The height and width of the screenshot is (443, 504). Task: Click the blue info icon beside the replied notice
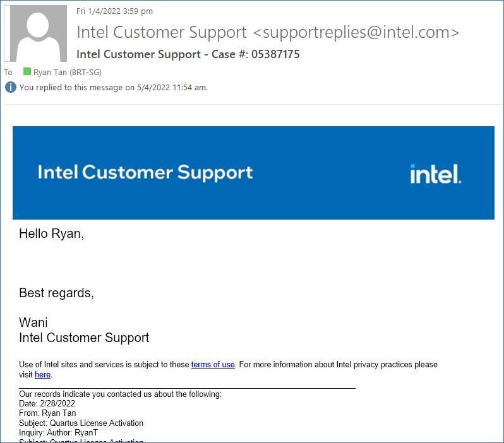tap(11, 87)
